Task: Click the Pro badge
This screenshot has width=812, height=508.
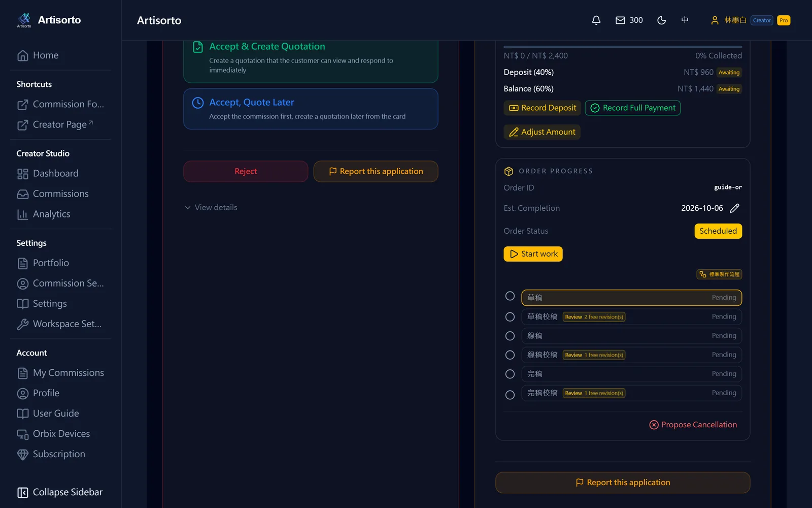Action: pyautogui.click(x=784, y=20)
